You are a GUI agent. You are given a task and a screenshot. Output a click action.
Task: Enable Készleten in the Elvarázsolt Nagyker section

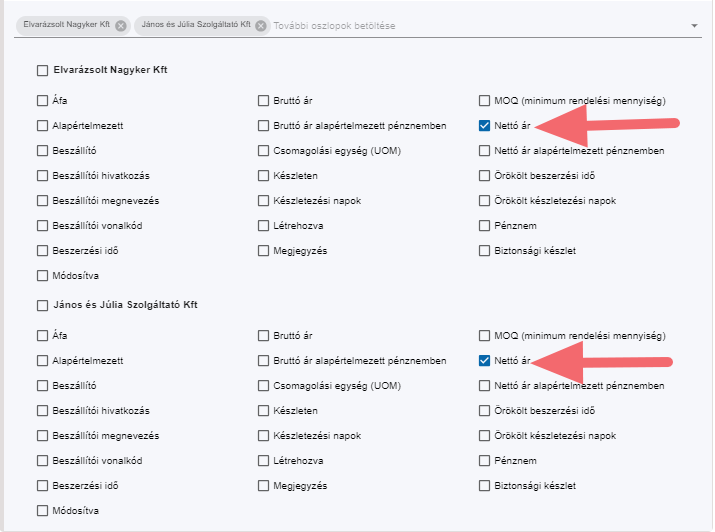[264, 176]
